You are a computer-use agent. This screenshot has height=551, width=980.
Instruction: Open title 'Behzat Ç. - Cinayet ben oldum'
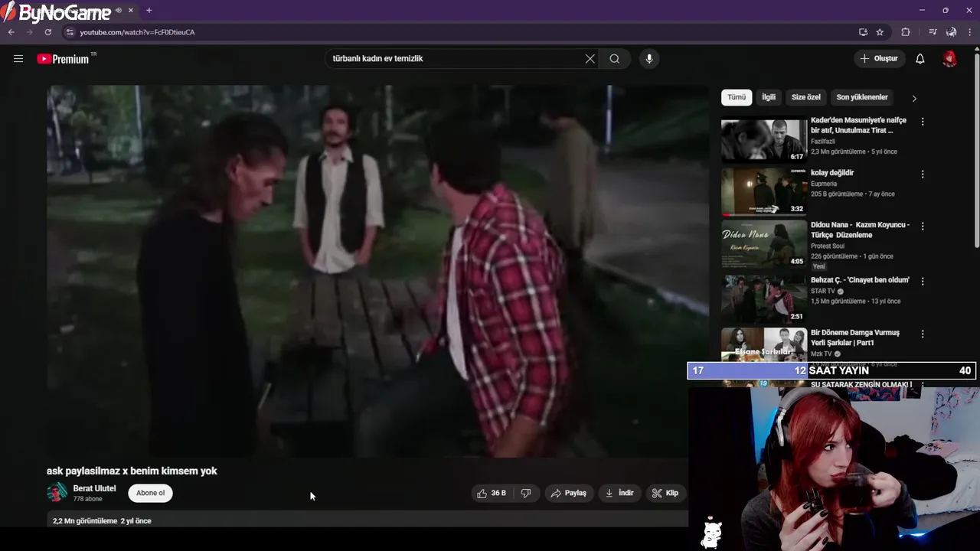[x=860, y=280]
